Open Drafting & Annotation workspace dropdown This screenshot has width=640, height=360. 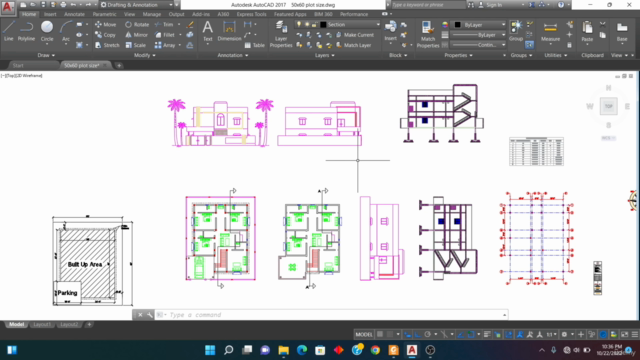point(136,5)
